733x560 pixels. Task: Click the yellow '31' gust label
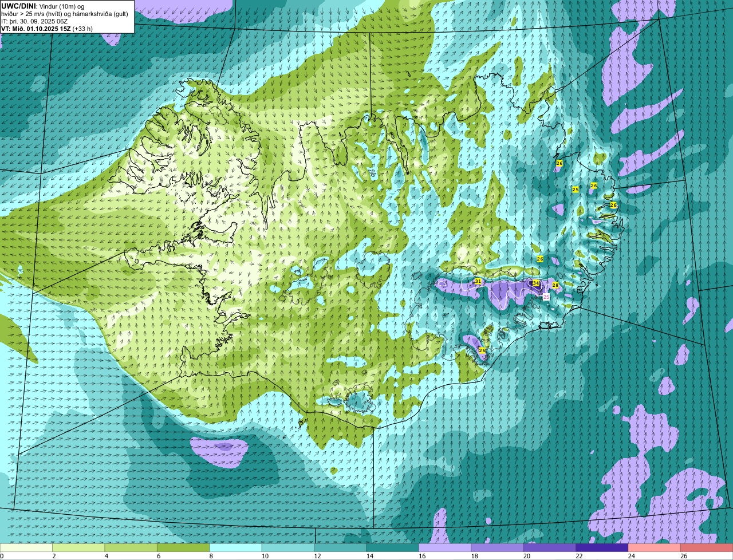[478, 281]
